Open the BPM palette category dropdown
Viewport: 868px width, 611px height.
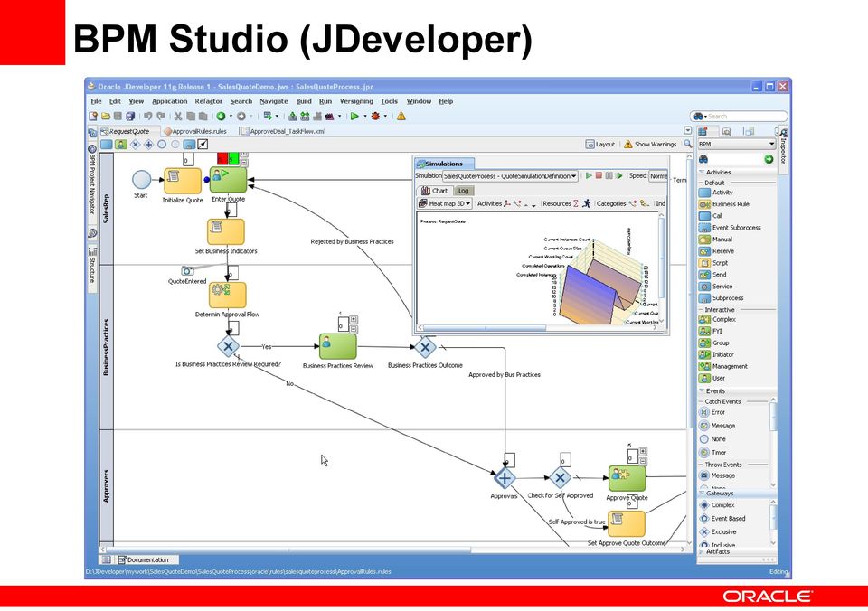[736, 144]
